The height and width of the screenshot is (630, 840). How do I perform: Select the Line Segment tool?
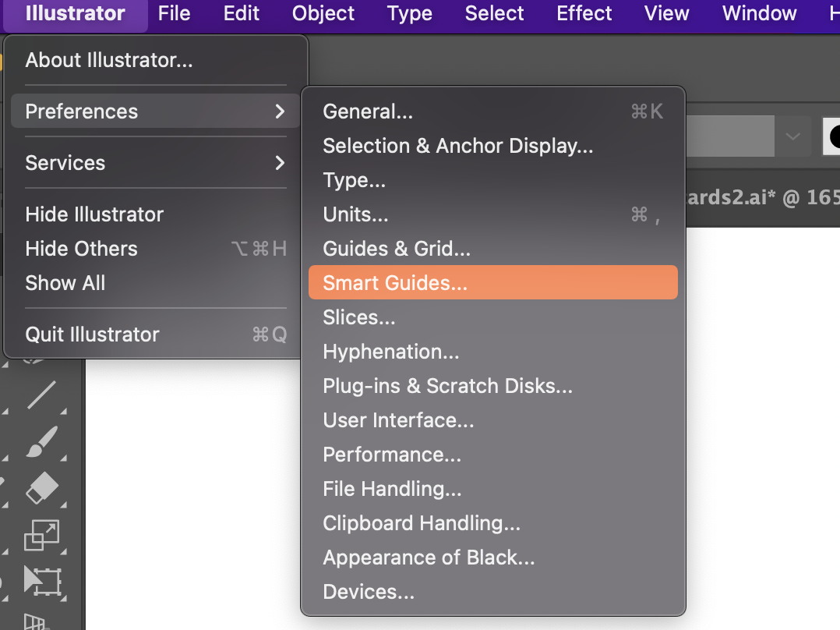tap(41, 395)
